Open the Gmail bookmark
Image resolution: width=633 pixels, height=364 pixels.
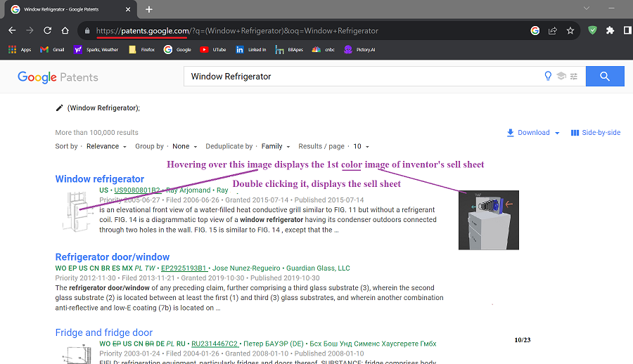[52, 50]
